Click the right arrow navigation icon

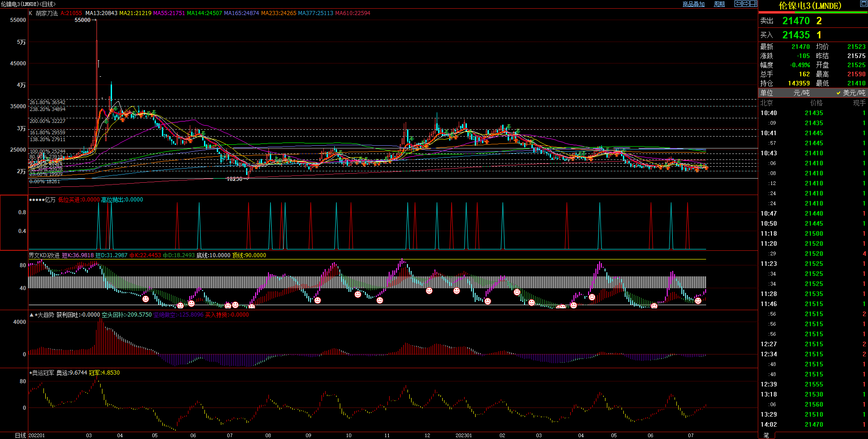pos(746,4)
